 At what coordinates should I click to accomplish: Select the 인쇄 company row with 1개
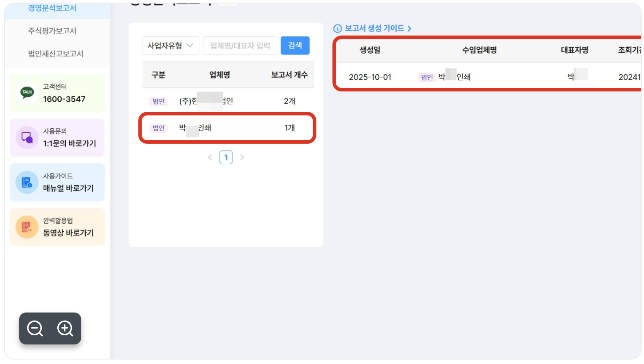(x=228, y=128)
